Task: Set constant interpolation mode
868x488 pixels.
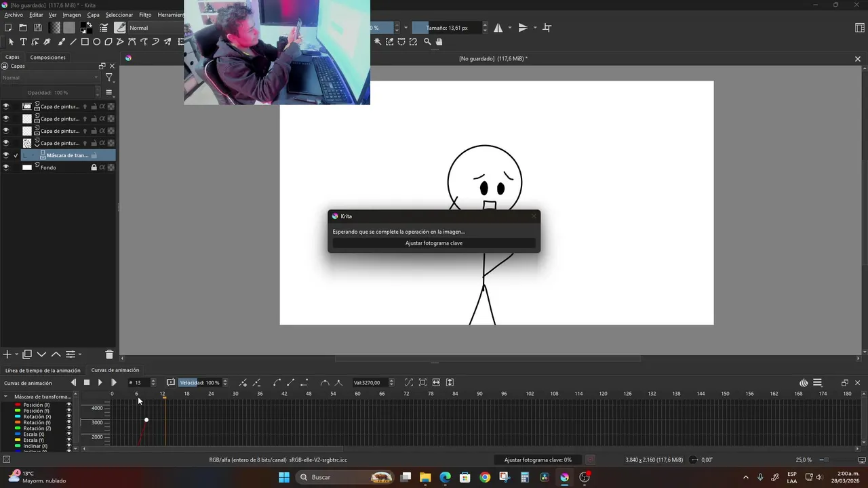Action: (x=304, y=383)
